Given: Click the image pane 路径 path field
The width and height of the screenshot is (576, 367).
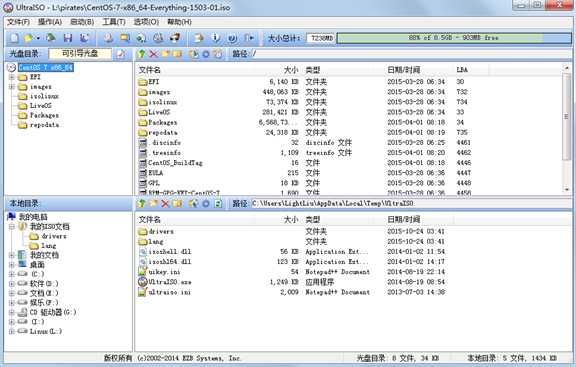Looking at the screenshot, I should [411, 54].
